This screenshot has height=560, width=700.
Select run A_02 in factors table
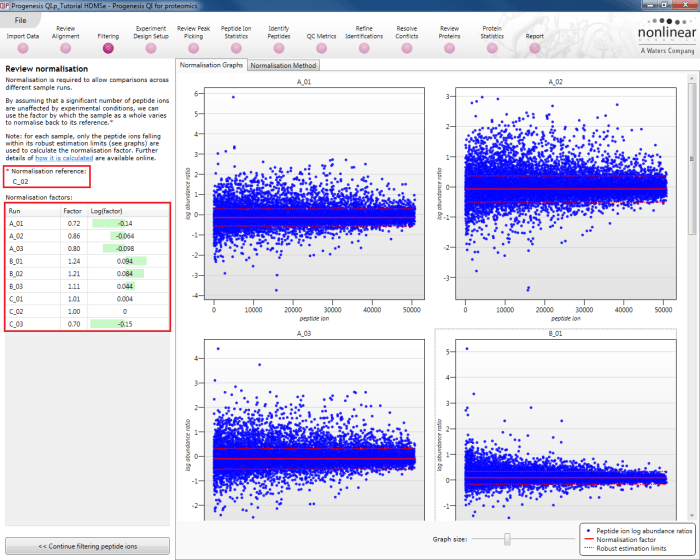pos(88,236)
